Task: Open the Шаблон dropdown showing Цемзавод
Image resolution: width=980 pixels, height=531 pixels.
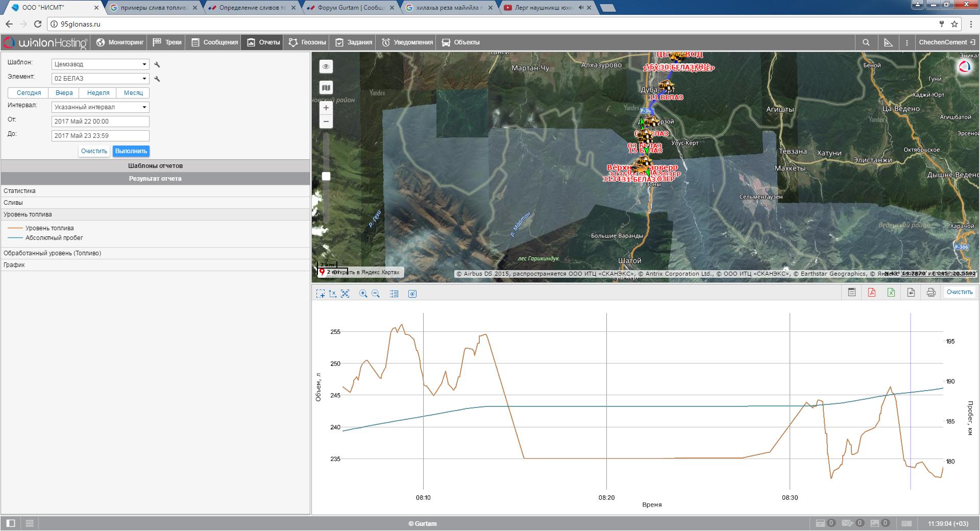Action: (100, 64)
